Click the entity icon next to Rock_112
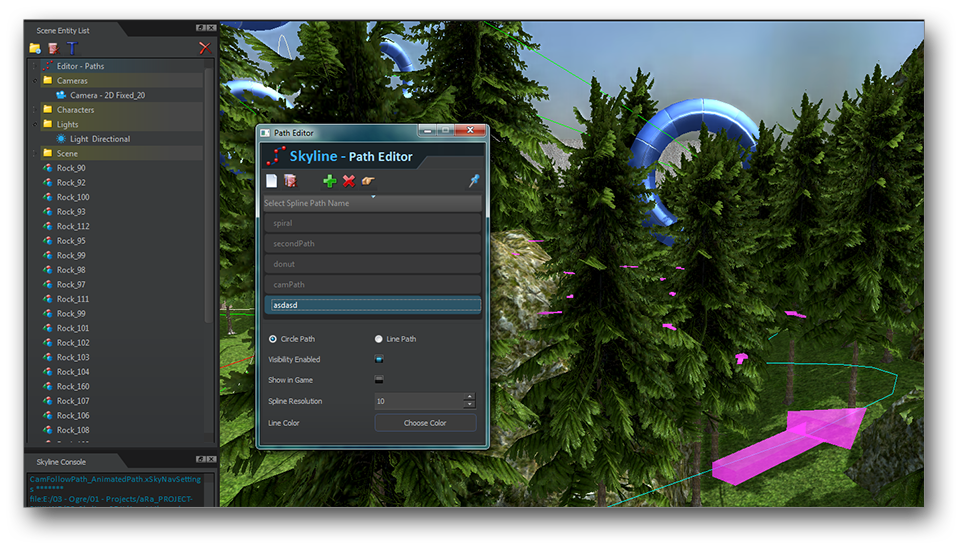The image size is (962, 549). coord(48,226)
